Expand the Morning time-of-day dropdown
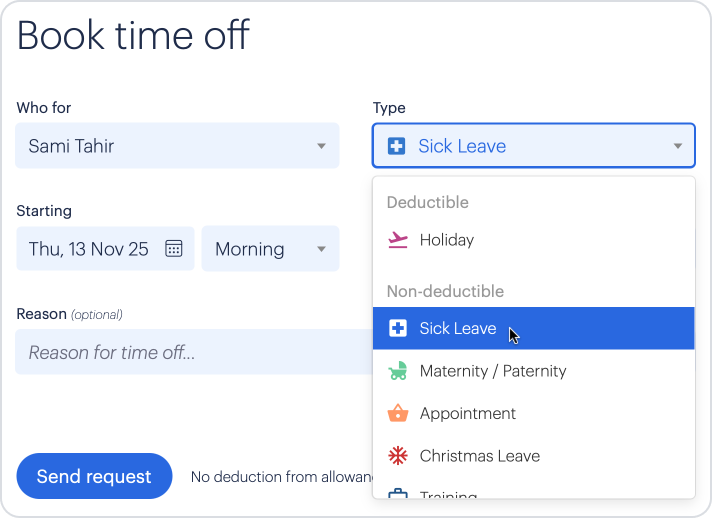Image resolution: width=712 pixels, height=518 pixels. 270,249
